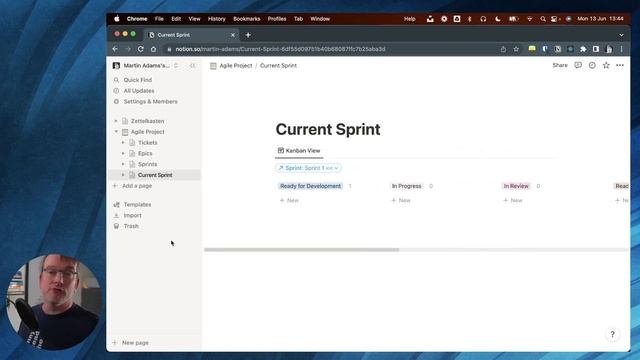640x360 pixels.
Task: Collapse the sidebar with double-chevron icon
Action: pyautogui.click(x=193, y=66)
